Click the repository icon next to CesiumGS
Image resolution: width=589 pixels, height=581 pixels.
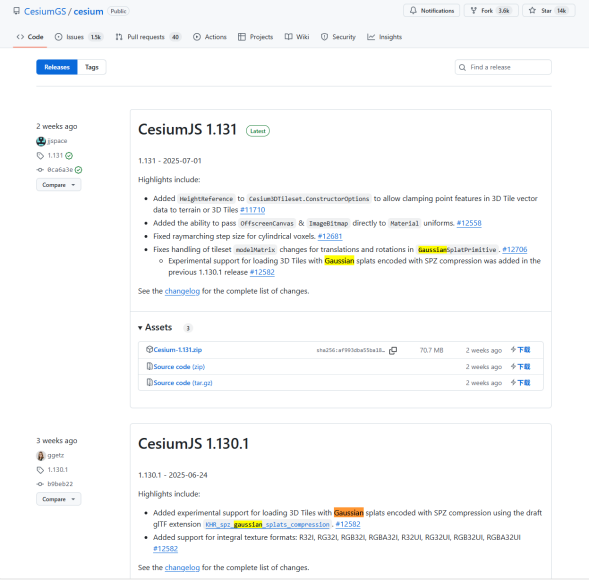tap(17, 11)
